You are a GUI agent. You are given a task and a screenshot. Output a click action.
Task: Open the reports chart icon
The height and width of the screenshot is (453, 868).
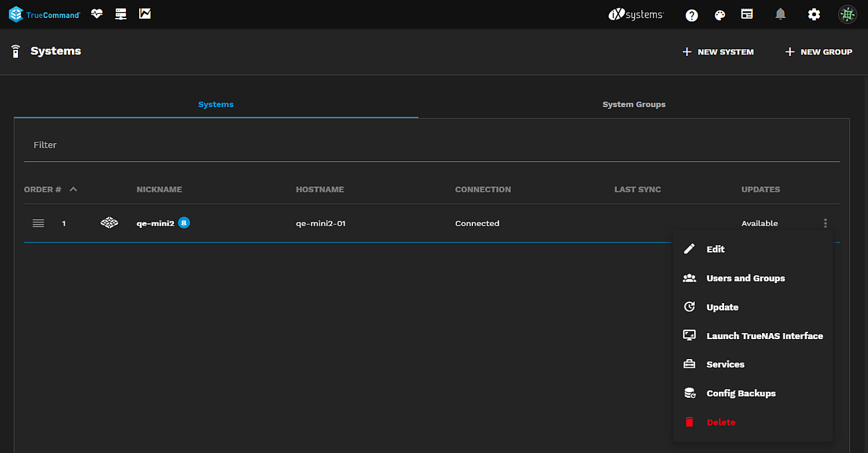(x=145, y=14)
